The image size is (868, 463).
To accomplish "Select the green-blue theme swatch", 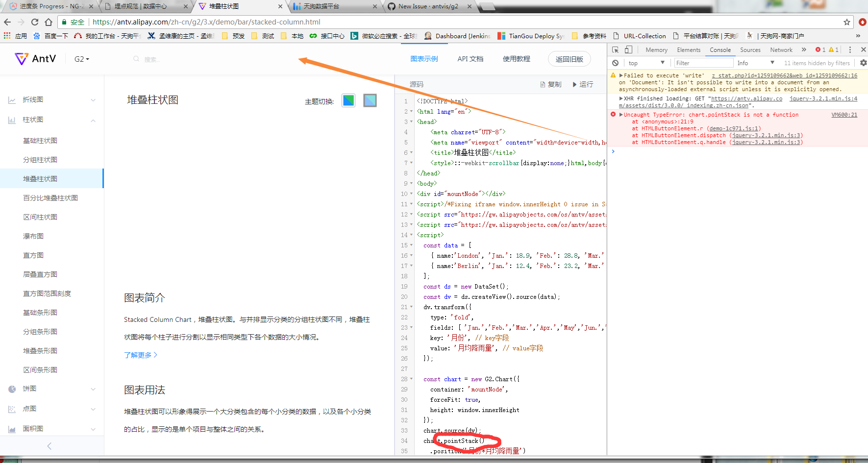I will 348,100.
